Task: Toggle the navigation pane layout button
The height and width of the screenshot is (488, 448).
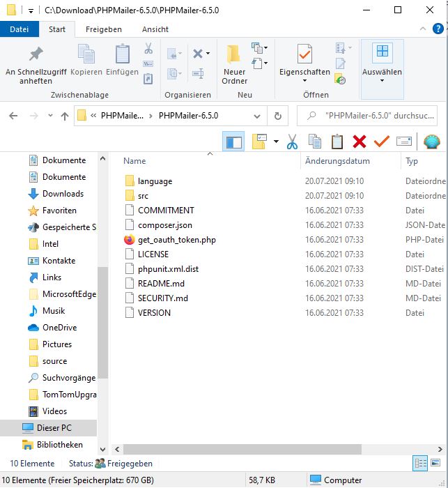Action: click(x=233, y=142)
